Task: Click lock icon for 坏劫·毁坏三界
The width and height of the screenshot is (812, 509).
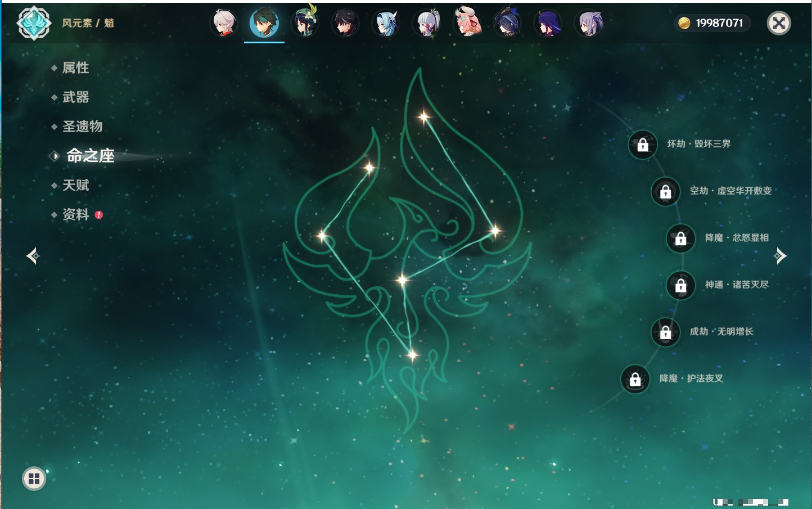Action: pyautogui.click(x=643, y=145)
